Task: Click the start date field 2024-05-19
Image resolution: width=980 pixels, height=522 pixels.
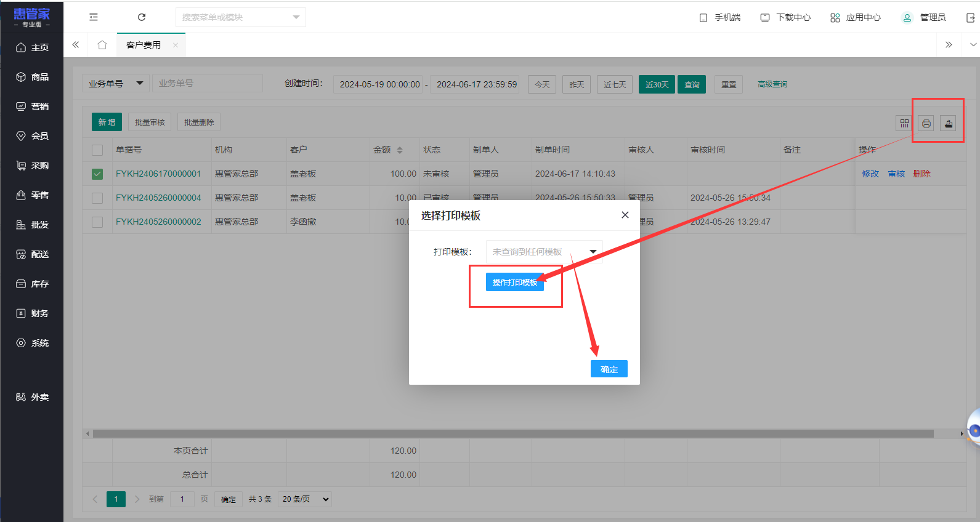Action: click(x=379, y=84)
